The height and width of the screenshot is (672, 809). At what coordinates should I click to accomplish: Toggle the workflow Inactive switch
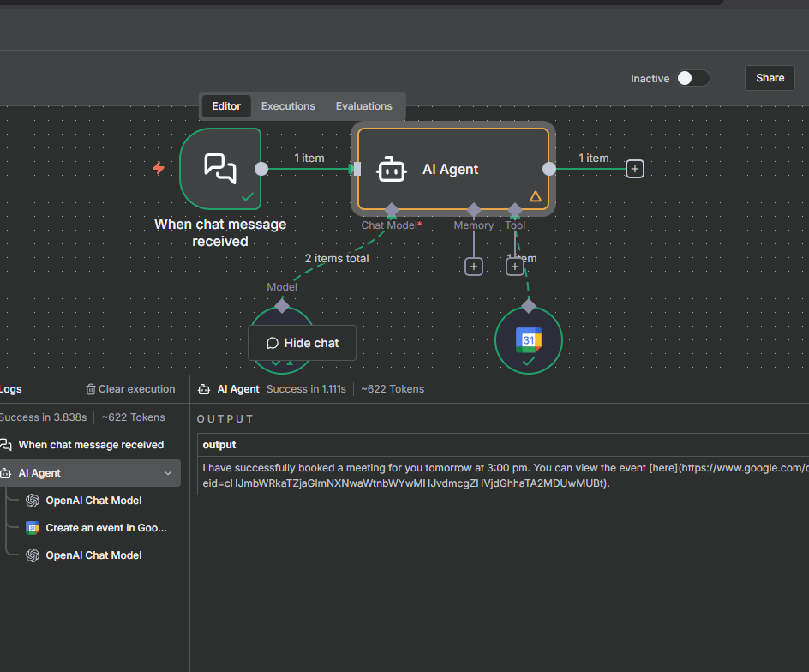point(693,78)
